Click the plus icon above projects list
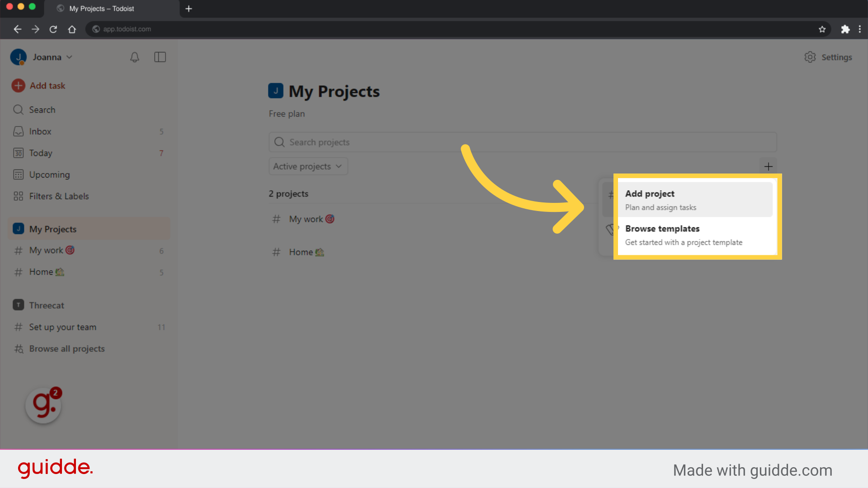Viewport: 868px width, 488px height. point(769,166)
